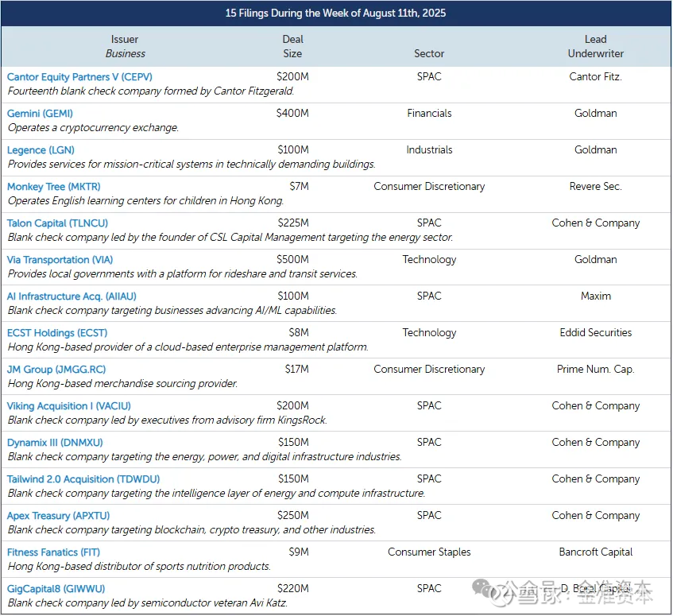673x616 pixels.
Task: Click 'Technology' sector in the ECST Holdings row
Action: (429, 333)
